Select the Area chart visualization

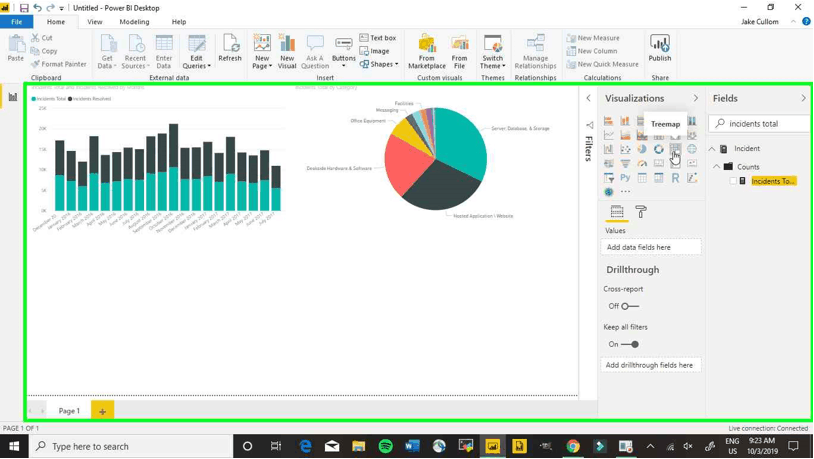[625, 135]
